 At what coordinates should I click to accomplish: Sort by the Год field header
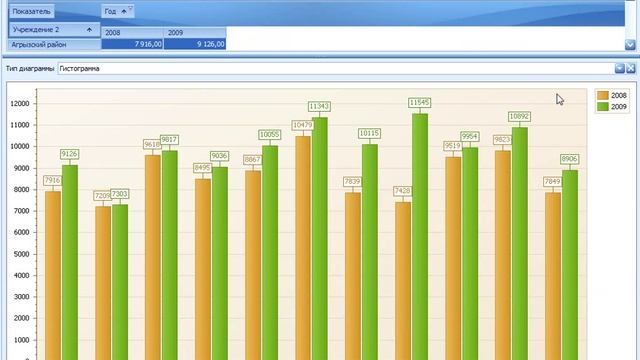[x=118, y=11]
